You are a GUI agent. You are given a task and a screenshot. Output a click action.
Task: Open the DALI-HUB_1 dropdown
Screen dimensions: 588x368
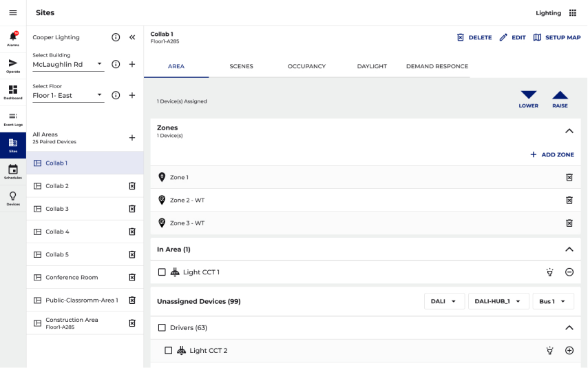[498, 301]
